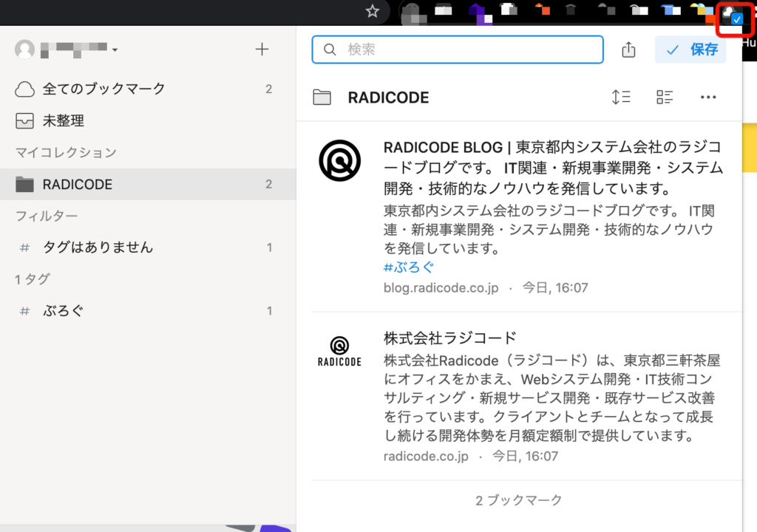Open 株式会社ラジコード bookmark title
Viewport: 757px width, 532px height.
(x=450, y=338)
